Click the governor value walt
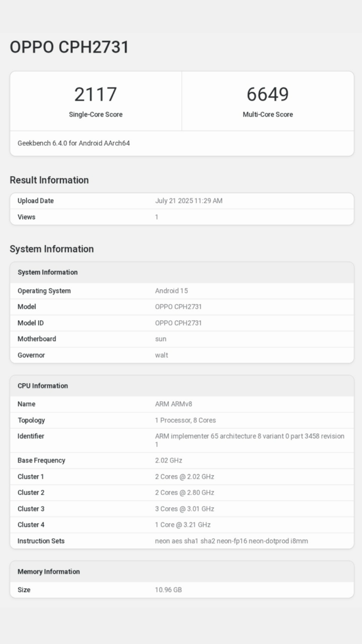This screenshot has width=362, height=644. click(x=161, y=355)
